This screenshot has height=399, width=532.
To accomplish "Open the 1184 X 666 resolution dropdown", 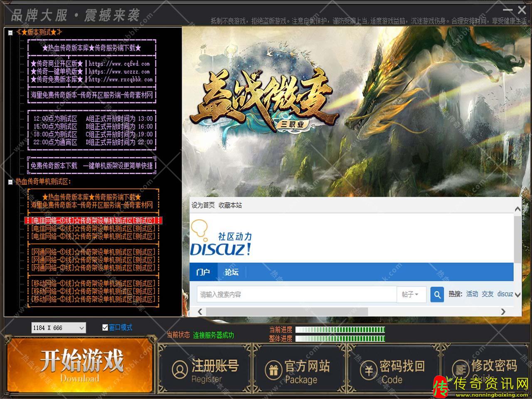I will tap(81, 328).
